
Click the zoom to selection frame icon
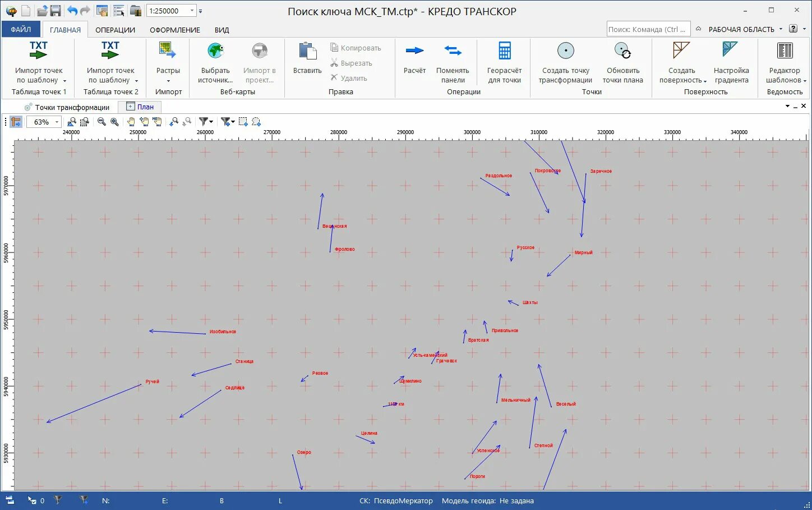(85, 122)
